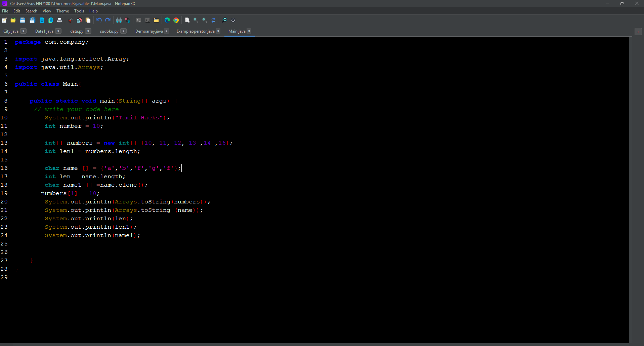Open the second terminal console icon
The image size is (644, 346).
point(147,20)
